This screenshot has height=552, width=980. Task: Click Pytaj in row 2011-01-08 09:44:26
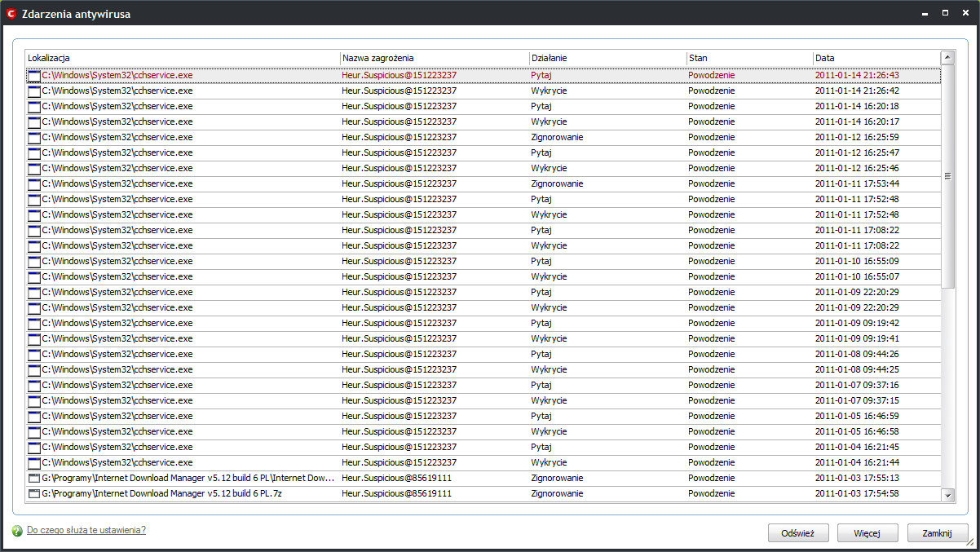click(541, 354)
